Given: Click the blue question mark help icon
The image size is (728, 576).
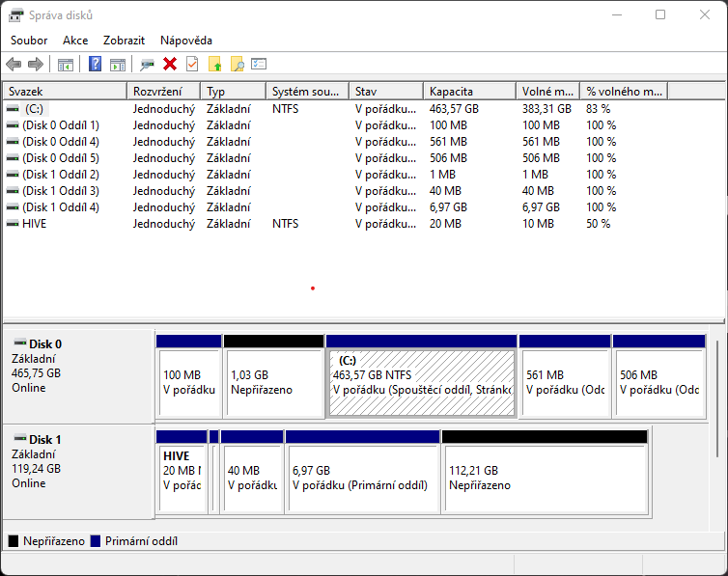Looking at the screenshot, I should (95, 65).
